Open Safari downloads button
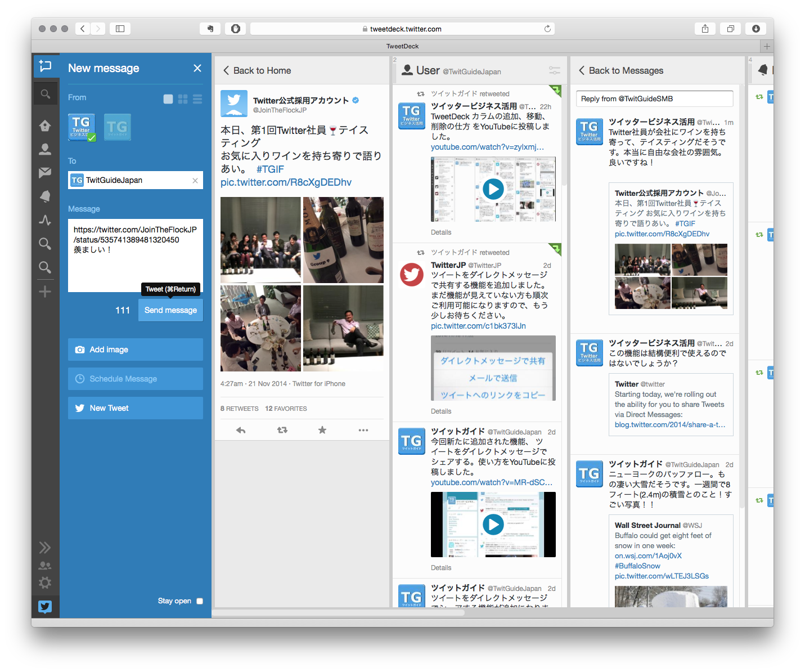The width and height of the screenshot is (805, 672). pos(756,29)
